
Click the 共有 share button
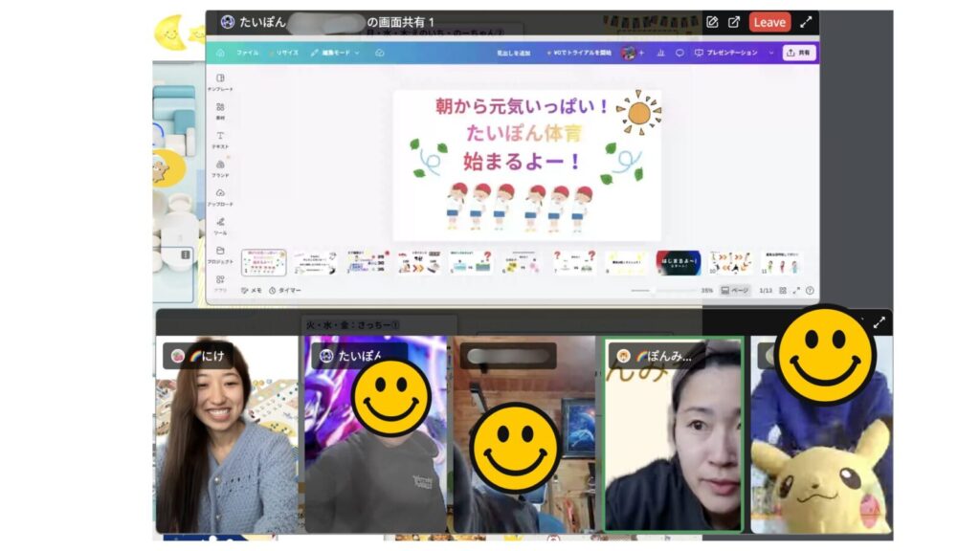799,53
